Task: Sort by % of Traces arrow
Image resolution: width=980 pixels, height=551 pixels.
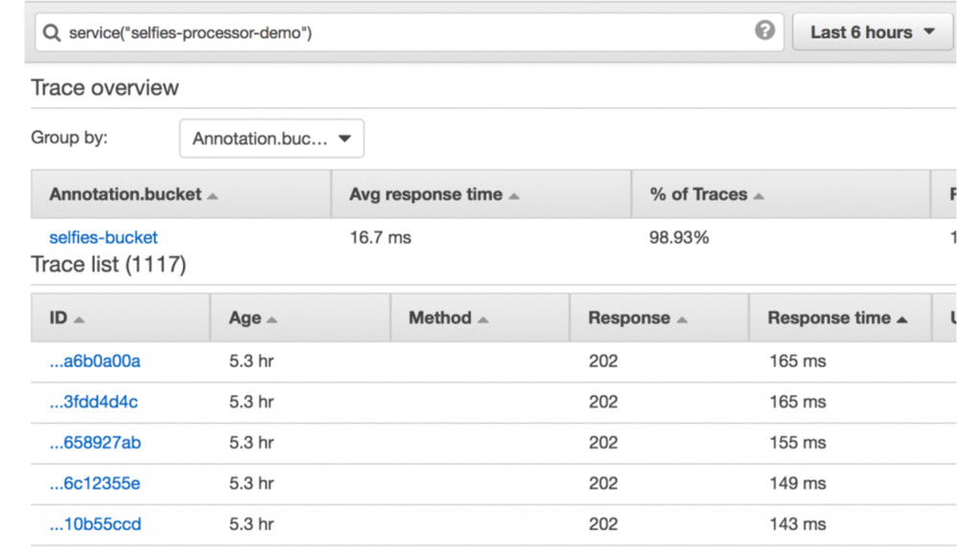Action: (759, 195)
